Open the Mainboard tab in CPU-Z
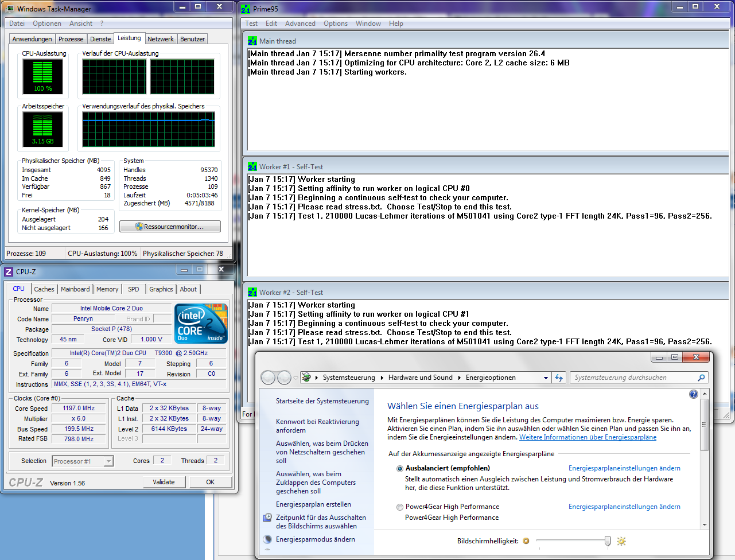This screenshot has width=735, height=560. coord(75,289)
